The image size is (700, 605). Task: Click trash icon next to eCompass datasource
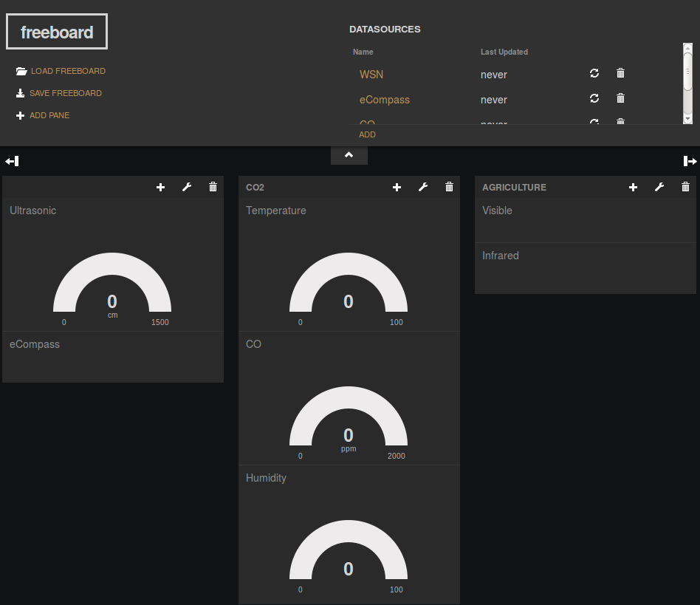(620, 98)
